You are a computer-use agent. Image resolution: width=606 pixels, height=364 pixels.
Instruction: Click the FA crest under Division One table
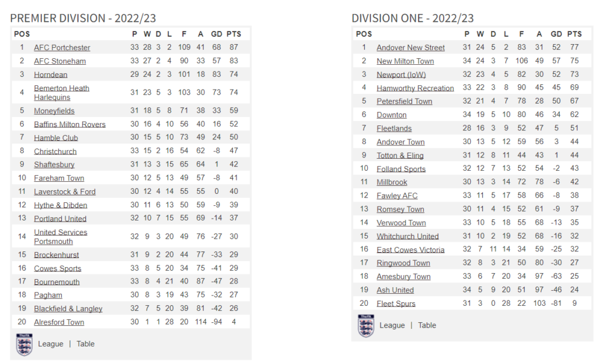click(x=365, y=326)
